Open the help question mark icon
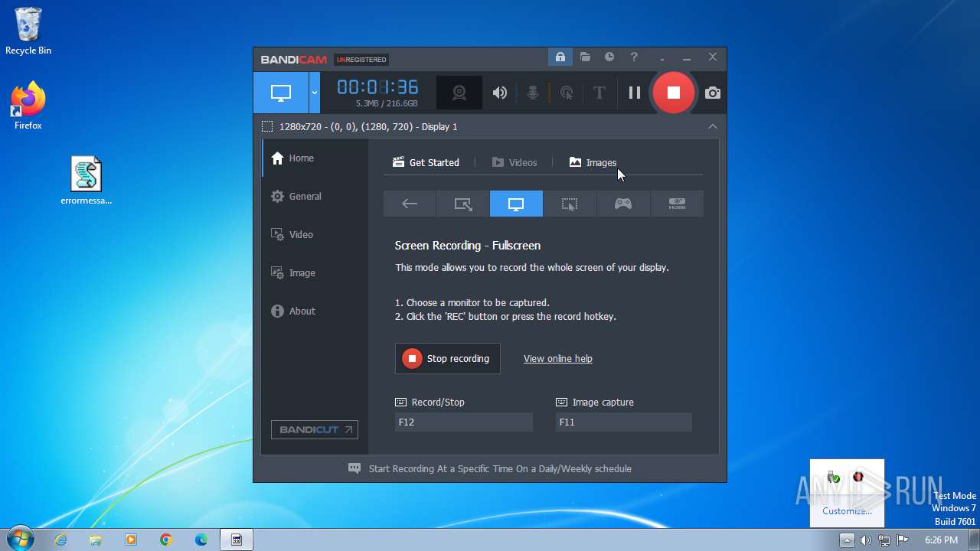 click(634, 57)
